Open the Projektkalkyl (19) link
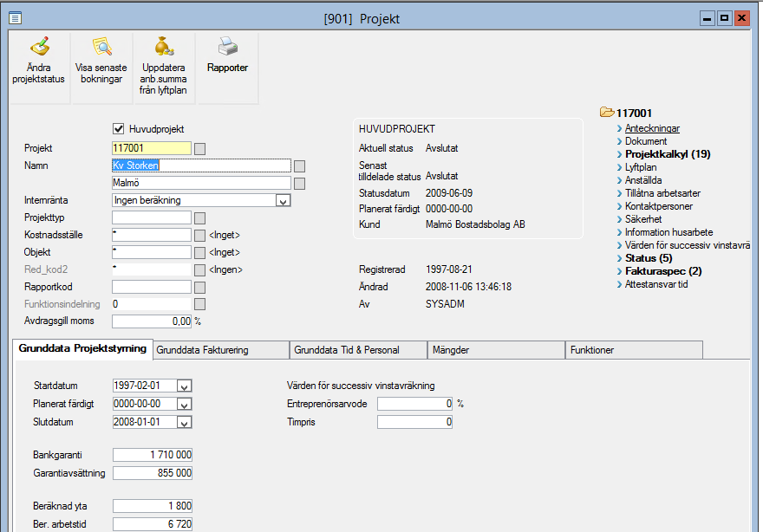 (668, 154)
